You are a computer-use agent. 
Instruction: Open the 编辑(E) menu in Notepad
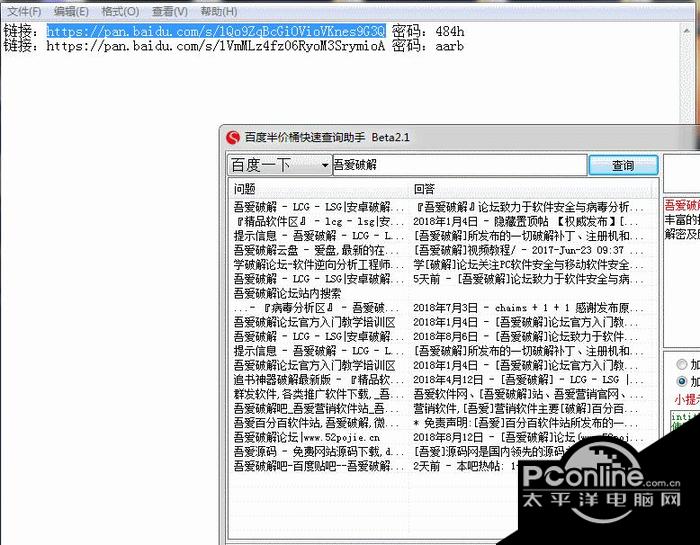tap(71, 12)
